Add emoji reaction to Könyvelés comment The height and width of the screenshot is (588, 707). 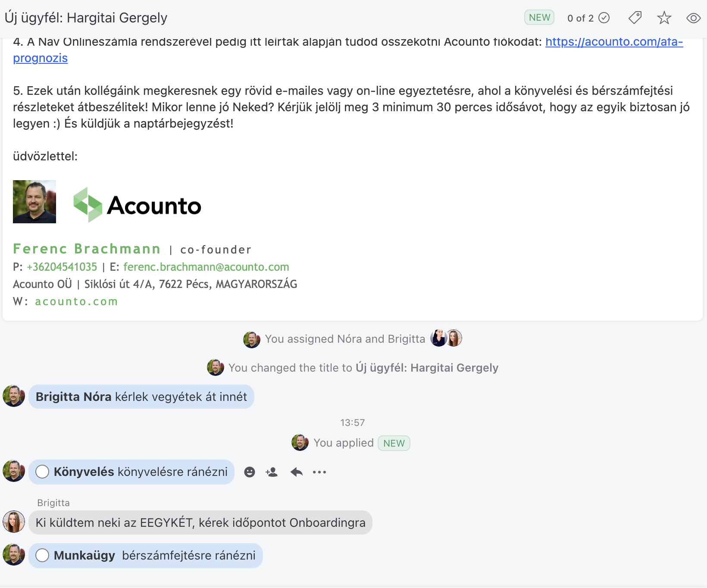point(250,472)
